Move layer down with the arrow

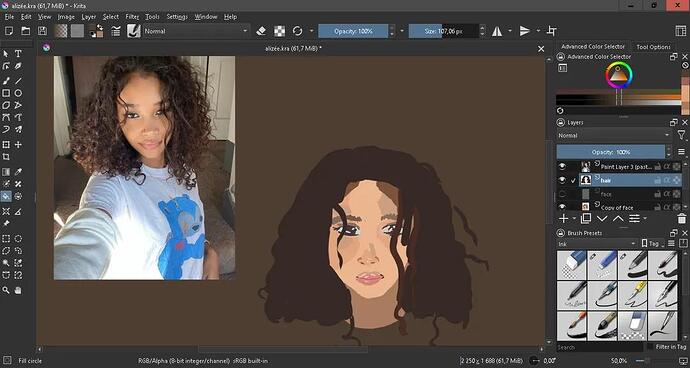click(602, 218)
